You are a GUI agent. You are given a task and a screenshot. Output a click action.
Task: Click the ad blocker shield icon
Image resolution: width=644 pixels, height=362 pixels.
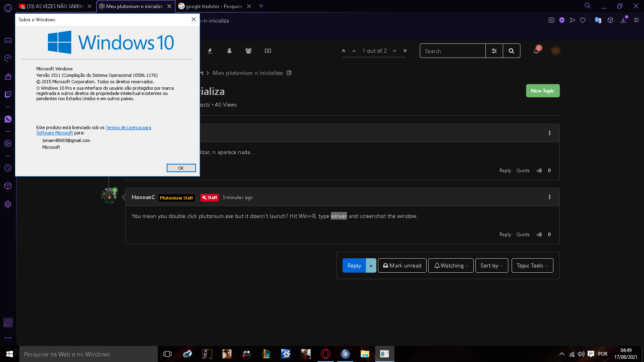coord(562,20)
